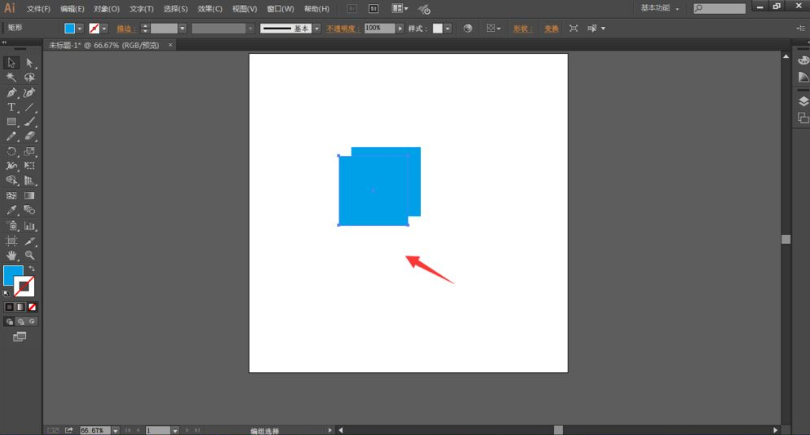Image resolution: width=810 pixels, height=435 pixels.
Task: Select the Blend tool
Action: [x=29, y=210]
